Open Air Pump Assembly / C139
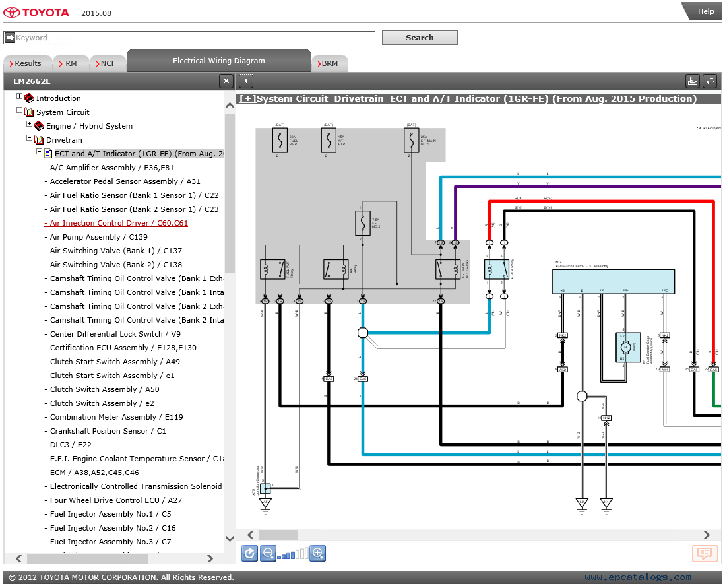 tap(96, 237)
